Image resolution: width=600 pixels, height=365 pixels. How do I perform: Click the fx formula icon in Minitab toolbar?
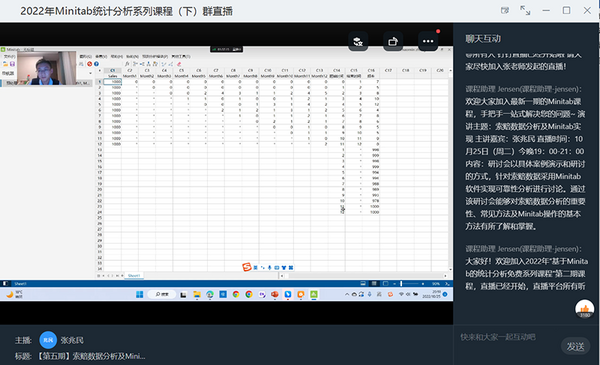point(127,64)
